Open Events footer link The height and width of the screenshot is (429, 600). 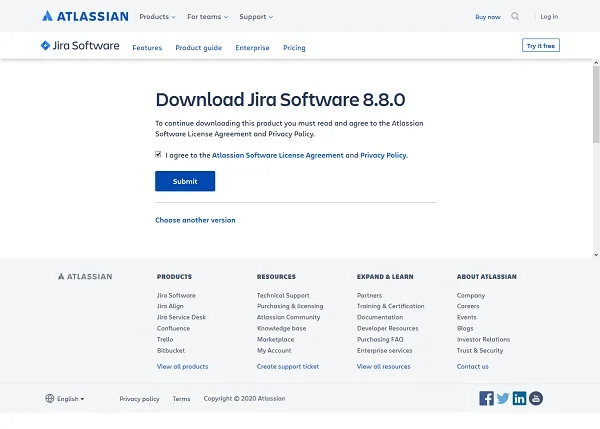466,317
